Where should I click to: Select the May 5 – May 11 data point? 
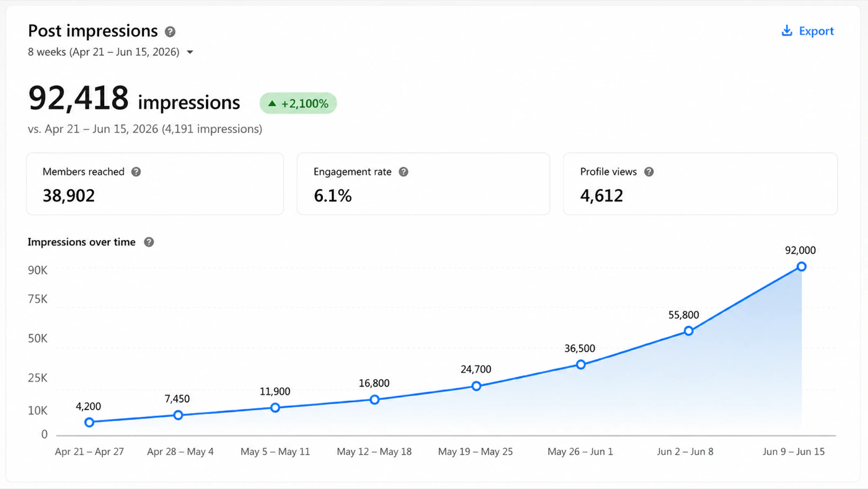[x=275, y=408]
